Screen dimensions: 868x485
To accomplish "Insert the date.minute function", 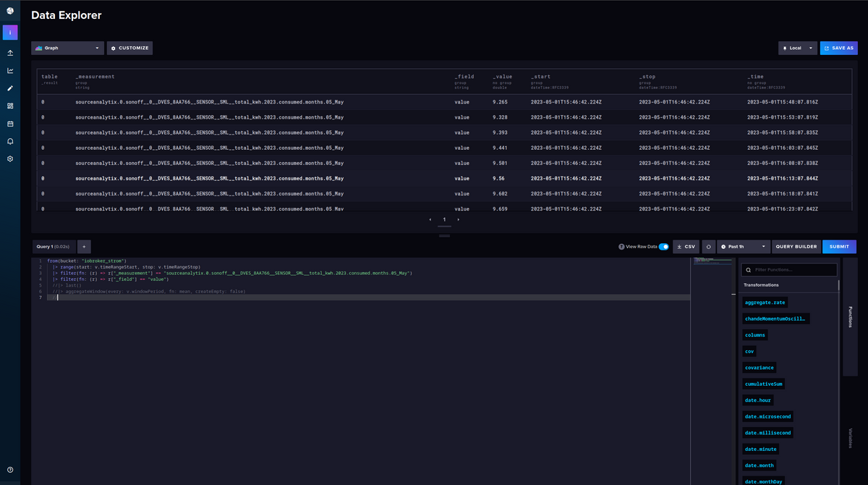I will point(761,449).
